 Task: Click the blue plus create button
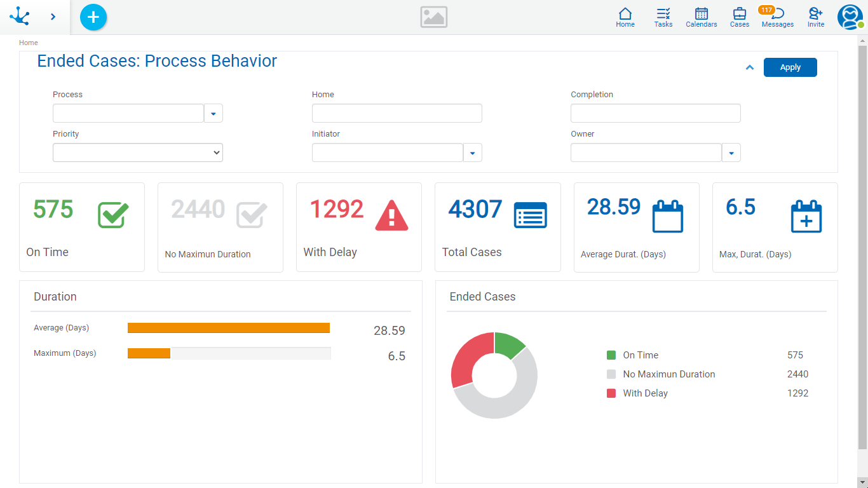point(93,17)
